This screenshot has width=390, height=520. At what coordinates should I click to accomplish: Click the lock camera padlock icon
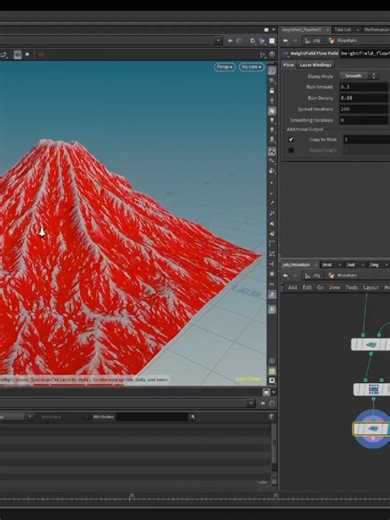coord(272,91)
